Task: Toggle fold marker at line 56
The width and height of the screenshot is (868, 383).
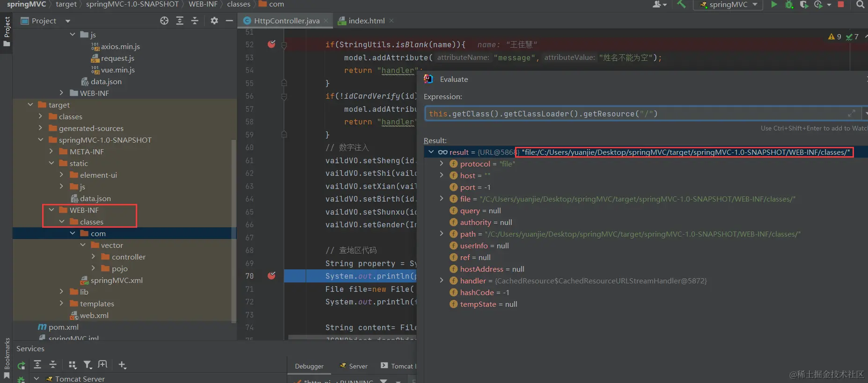Action: point(284,96)
